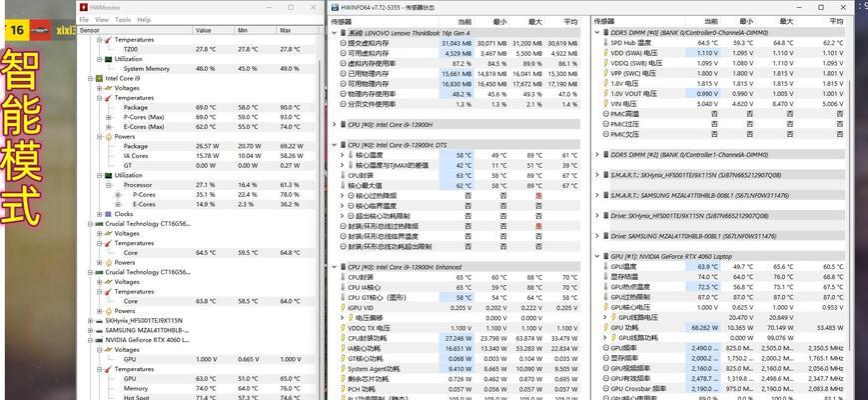The height and width of the screenshot is (400, 868).
Task: Collapse the CPU Intel Core i9-13900H: Enhanced group
Action: pos(335,267)
